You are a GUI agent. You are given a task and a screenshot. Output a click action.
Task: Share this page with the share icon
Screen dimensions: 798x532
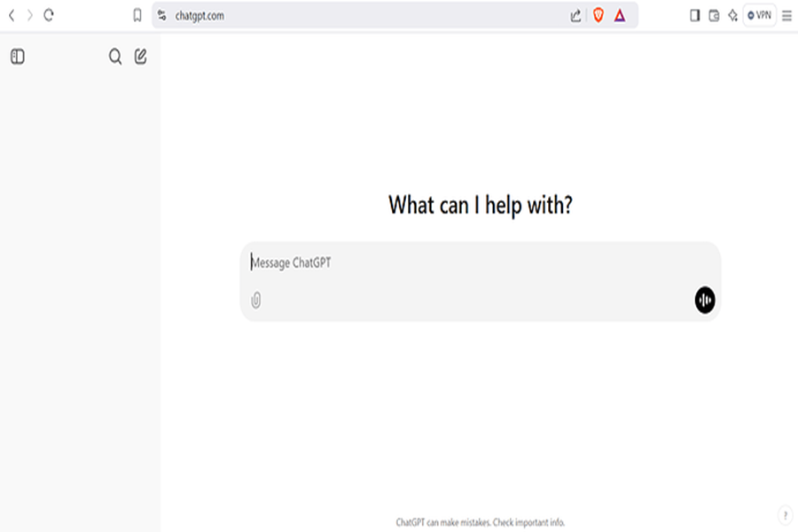coord(575,16)
